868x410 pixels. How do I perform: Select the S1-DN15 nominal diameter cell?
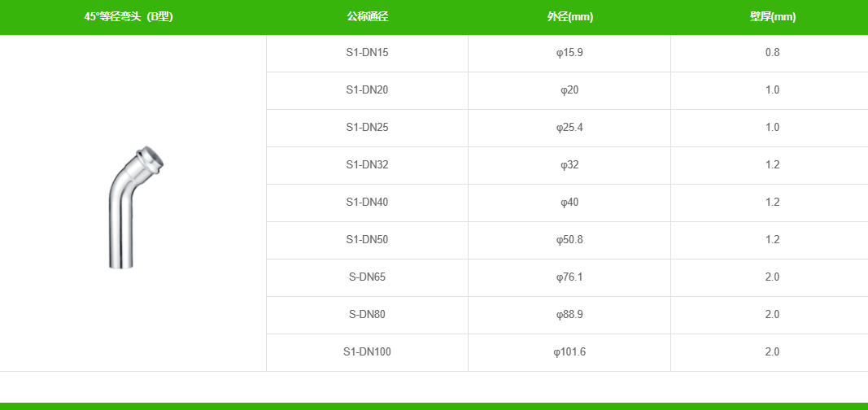coord(367,53)
